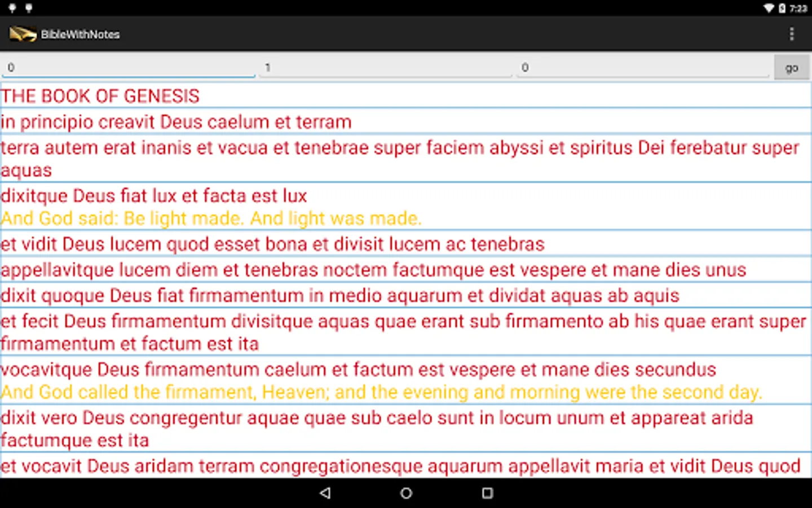Focus the third input field showing 0
The height and width of the screenshot is (508, 812).
coord(643,67)
